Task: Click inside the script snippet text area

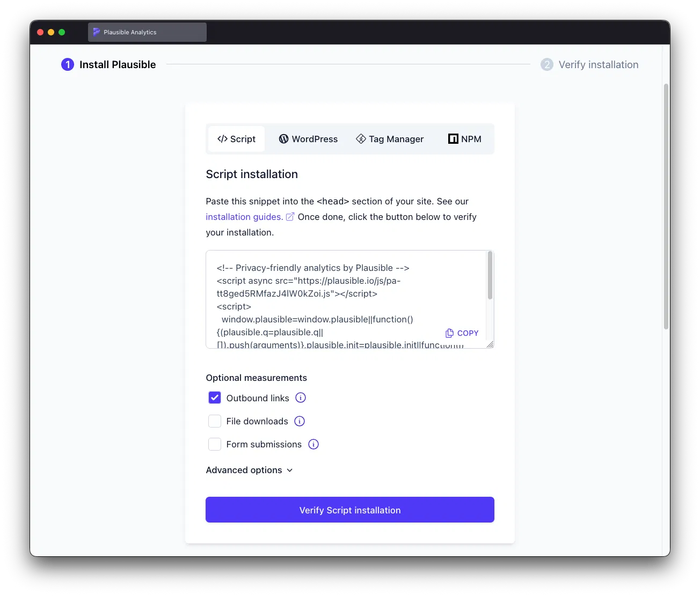Action: [x=322, y=300]
